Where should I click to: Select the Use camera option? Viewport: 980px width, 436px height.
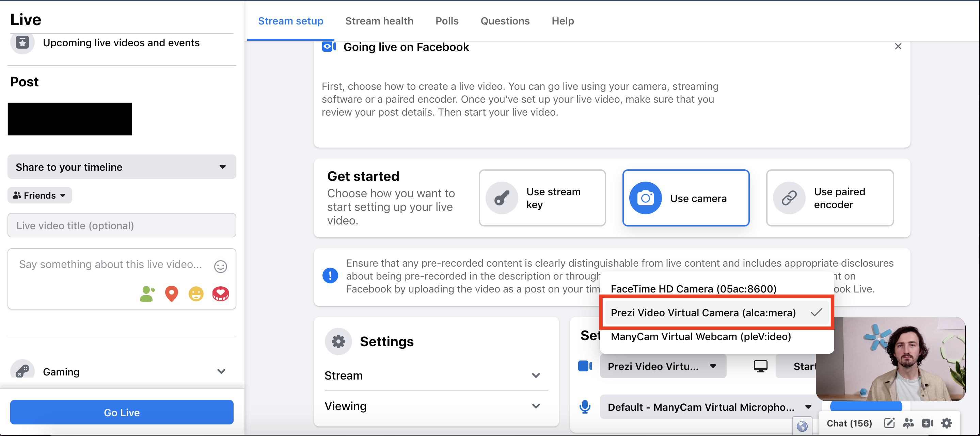(x=685, y=198)
